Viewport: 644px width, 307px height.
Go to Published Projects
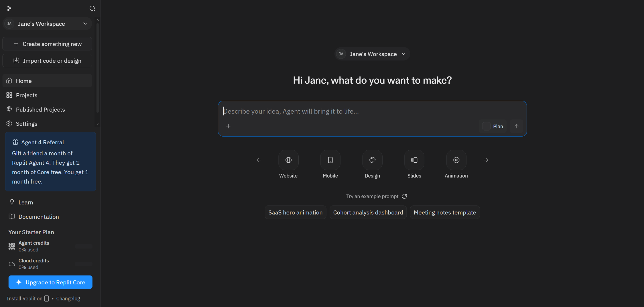(x=40, y=110)
